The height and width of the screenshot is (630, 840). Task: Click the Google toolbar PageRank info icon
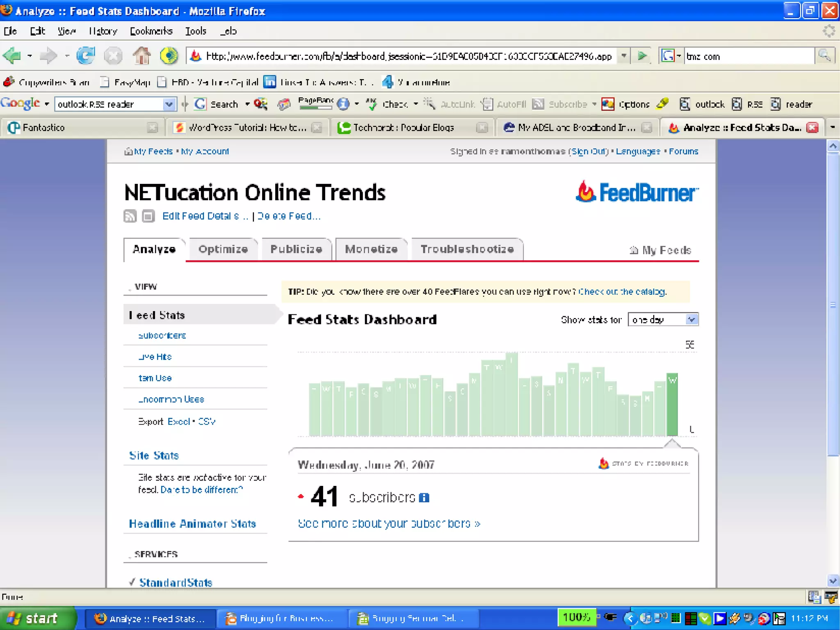point(343,104)
